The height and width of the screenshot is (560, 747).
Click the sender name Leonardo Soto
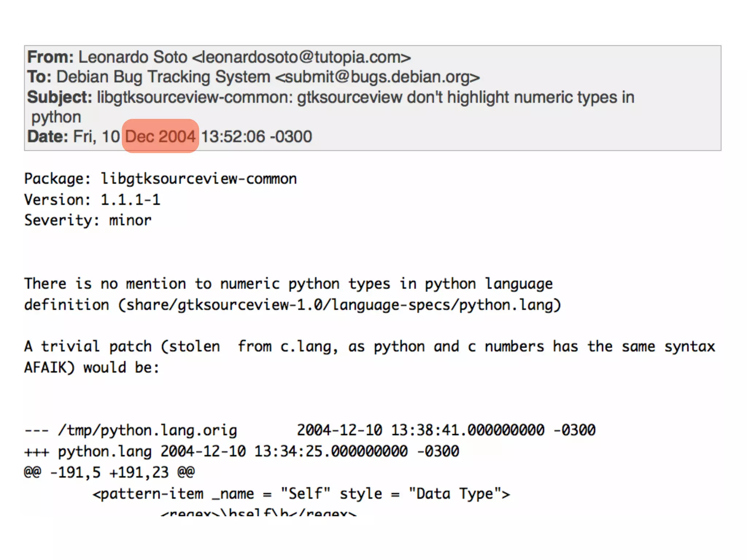coord(133,57)
